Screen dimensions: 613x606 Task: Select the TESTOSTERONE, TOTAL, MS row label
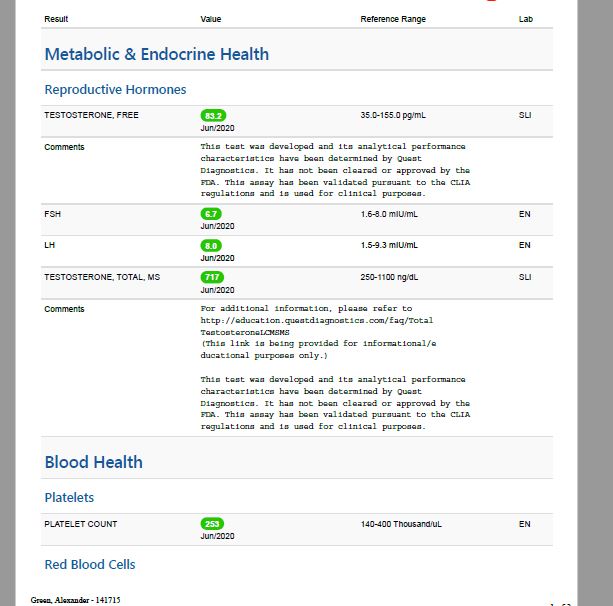(x=102, y=277)
